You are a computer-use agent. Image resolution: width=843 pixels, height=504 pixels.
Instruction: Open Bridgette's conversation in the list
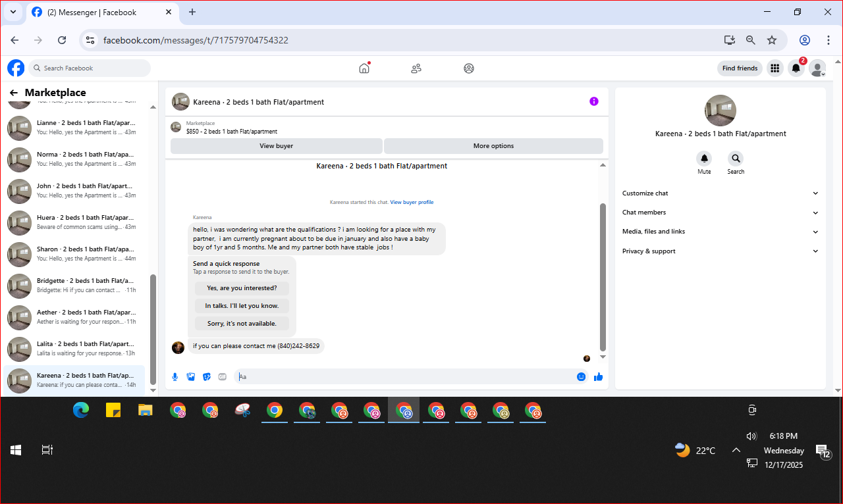point(74,286)
